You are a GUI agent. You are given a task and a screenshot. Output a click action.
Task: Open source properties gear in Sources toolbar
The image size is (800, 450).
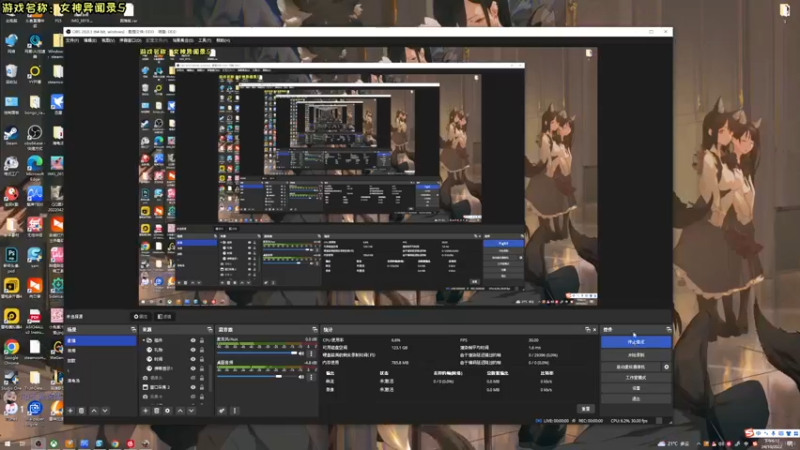167,411
